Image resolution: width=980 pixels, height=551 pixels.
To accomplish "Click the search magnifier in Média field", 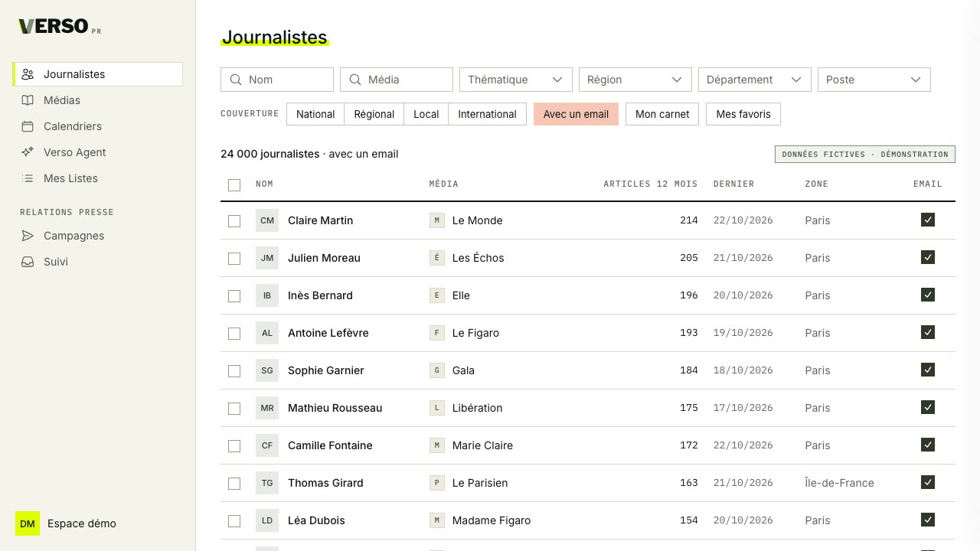I will 356,80.
